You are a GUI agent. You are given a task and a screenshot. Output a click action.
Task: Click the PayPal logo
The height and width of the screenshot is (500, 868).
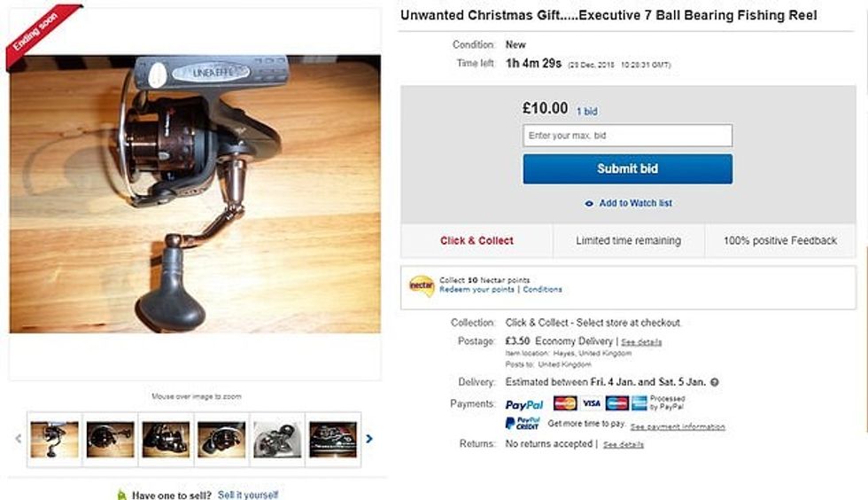(523, 404)
